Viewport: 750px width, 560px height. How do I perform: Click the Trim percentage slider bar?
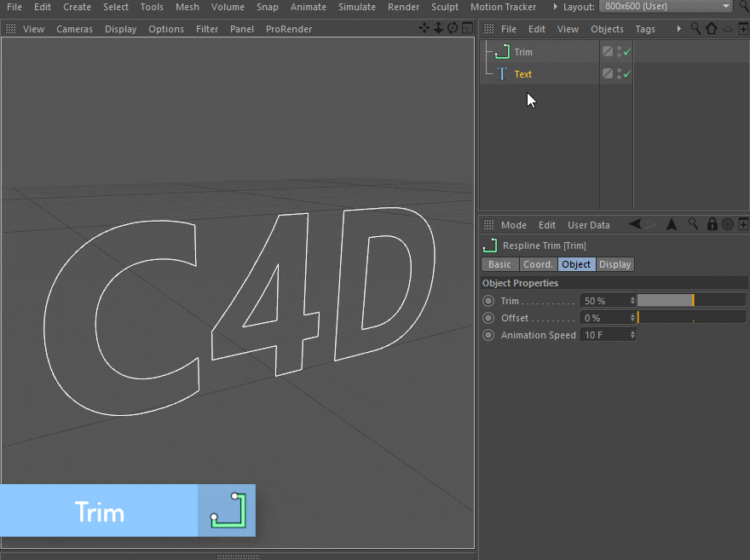coord(691,300)
